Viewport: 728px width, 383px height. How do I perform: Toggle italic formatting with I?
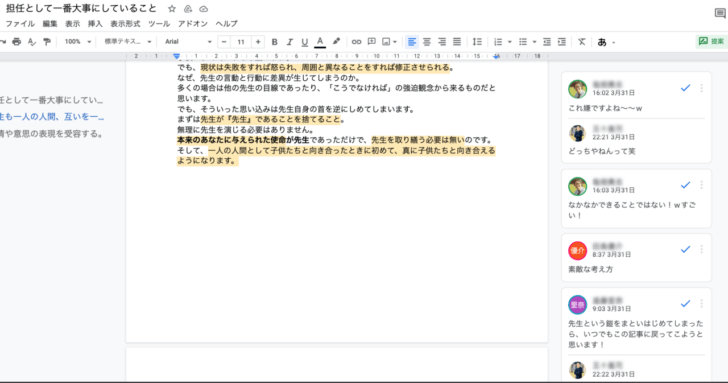(x=290, y=42)
